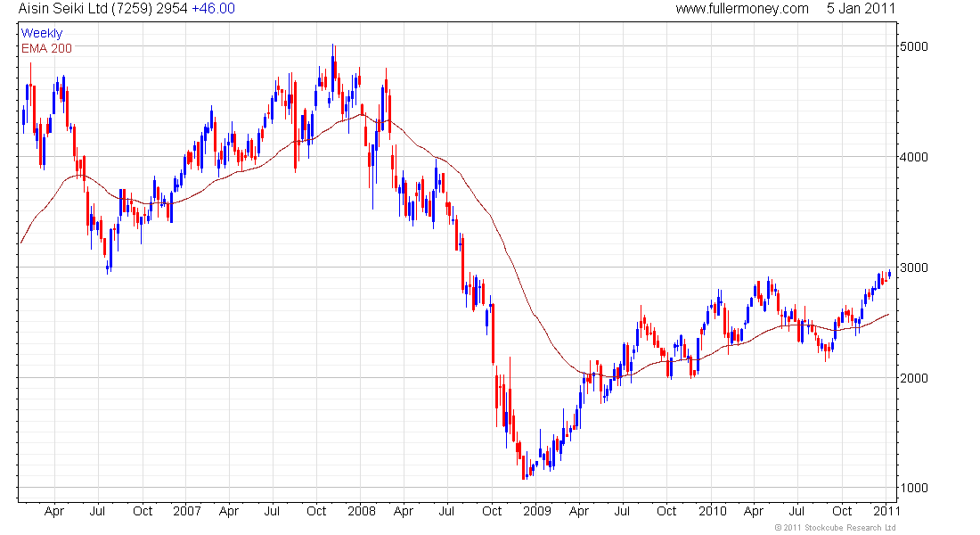Click the 5 Jan 2011 date
980x535 pixels.
861,9
